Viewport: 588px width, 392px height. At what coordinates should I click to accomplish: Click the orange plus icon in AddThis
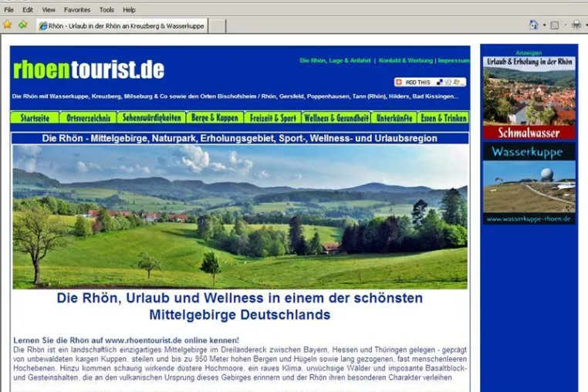click(x=399, y=82)
